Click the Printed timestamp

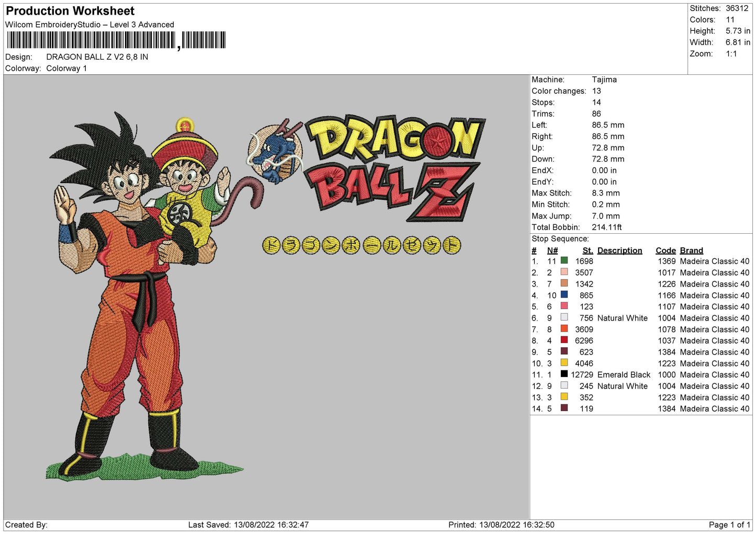coord(501,525)
